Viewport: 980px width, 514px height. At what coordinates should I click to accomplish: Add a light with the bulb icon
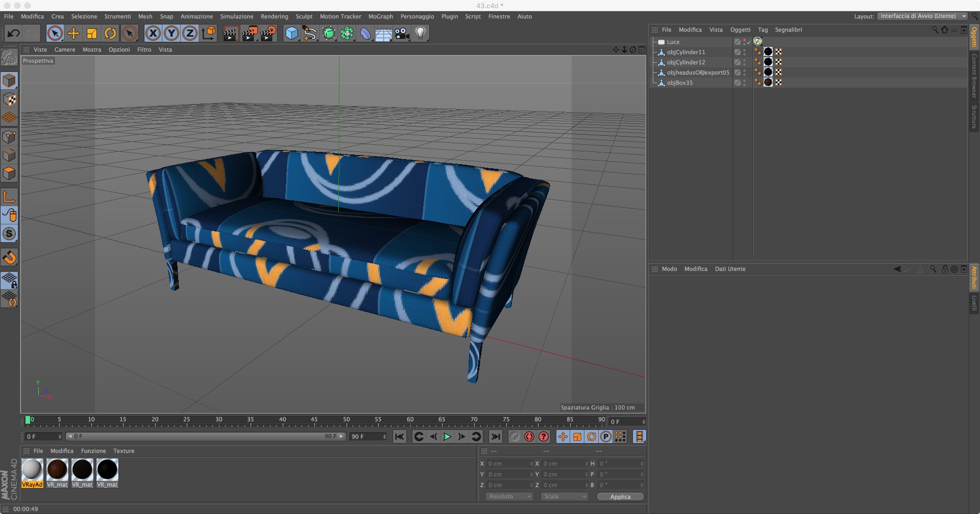(x=421, y=34)
